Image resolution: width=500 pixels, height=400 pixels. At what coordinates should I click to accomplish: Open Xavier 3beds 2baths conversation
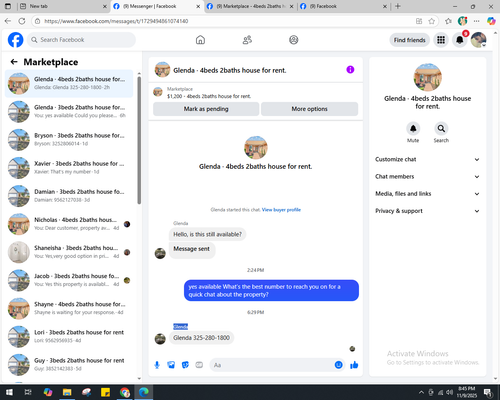[x=69, y=168]
